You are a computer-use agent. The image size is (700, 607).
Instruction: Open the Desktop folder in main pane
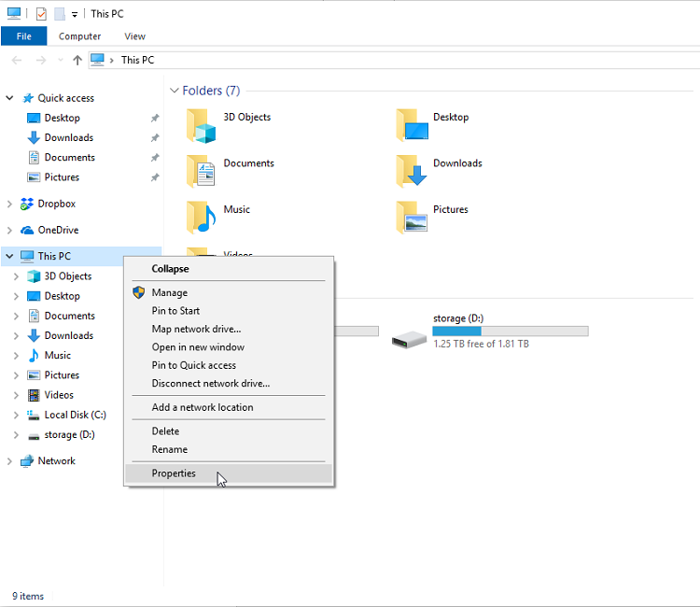point(432,125)
